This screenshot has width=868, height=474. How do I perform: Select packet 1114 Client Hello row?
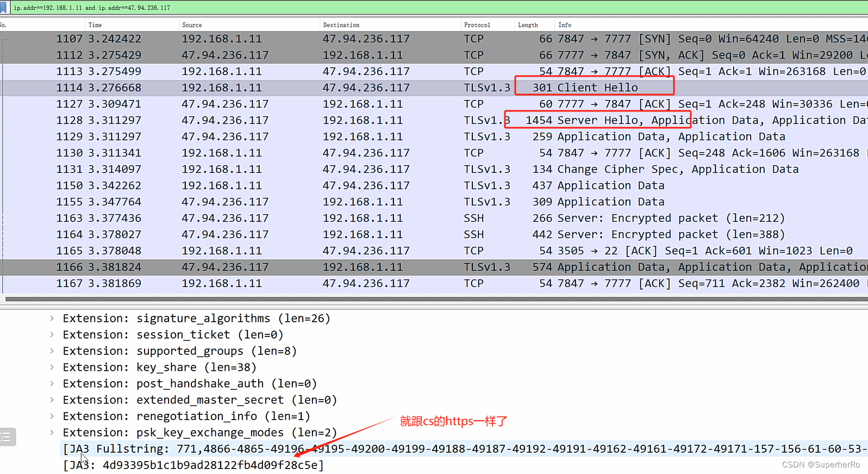click(x=434, y=88)
